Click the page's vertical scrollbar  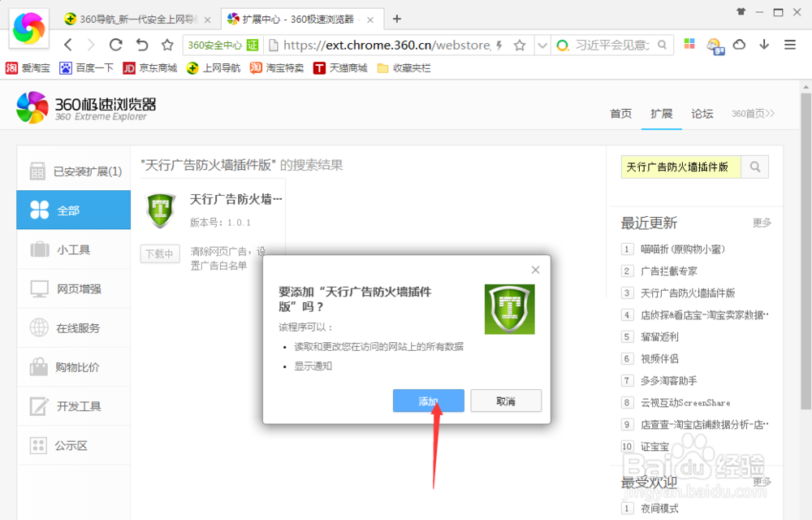806,251
